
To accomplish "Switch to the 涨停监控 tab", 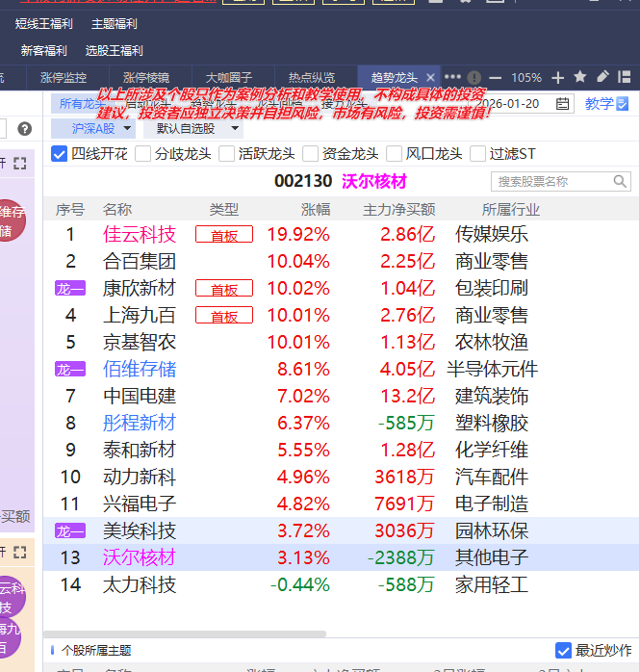I will 64,77.
